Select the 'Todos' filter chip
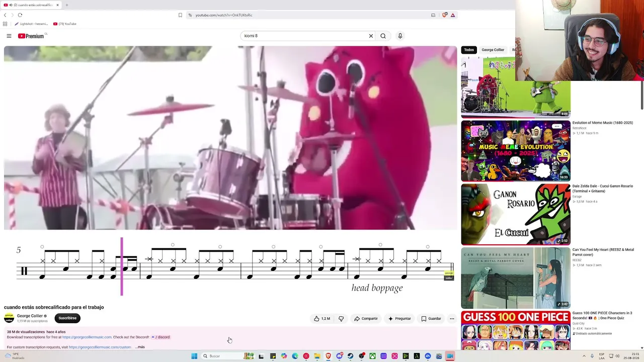Image resolution: width=644 pixels, height=362 pixels. 469,50
